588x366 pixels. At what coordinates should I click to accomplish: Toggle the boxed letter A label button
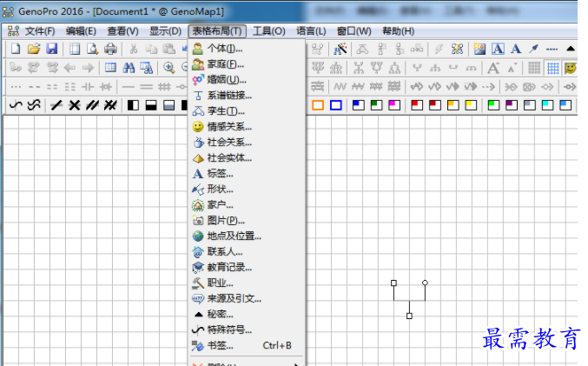(x=498, y=49)
